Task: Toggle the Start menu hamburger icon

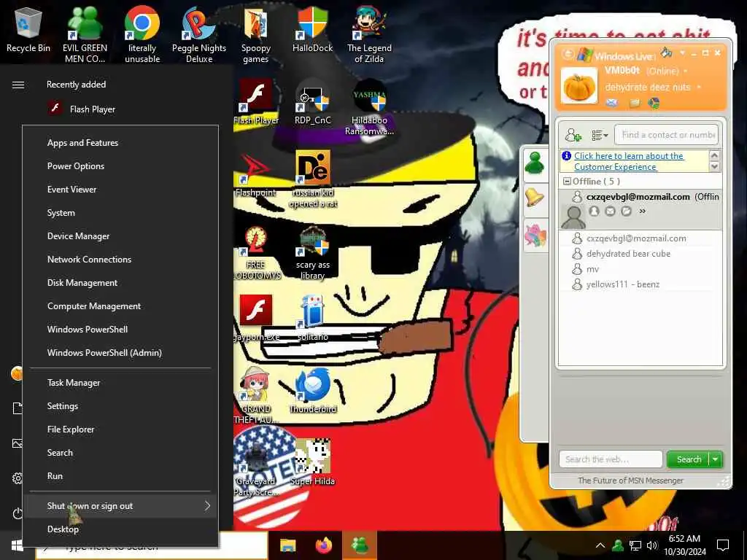Action: 18,85
